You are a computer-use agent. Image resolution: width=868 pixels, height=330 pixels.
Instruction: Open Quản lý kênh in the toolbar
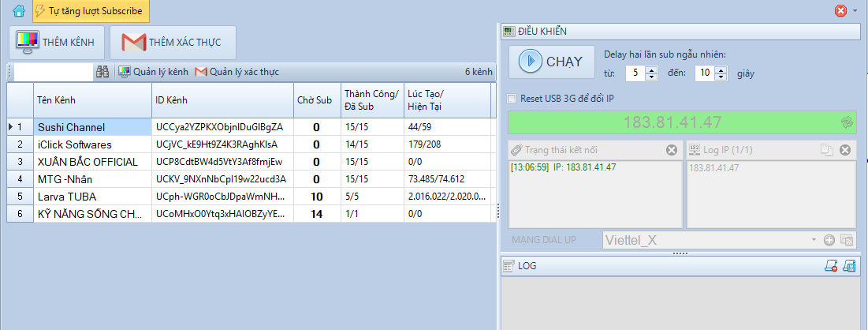pos(154,72)
